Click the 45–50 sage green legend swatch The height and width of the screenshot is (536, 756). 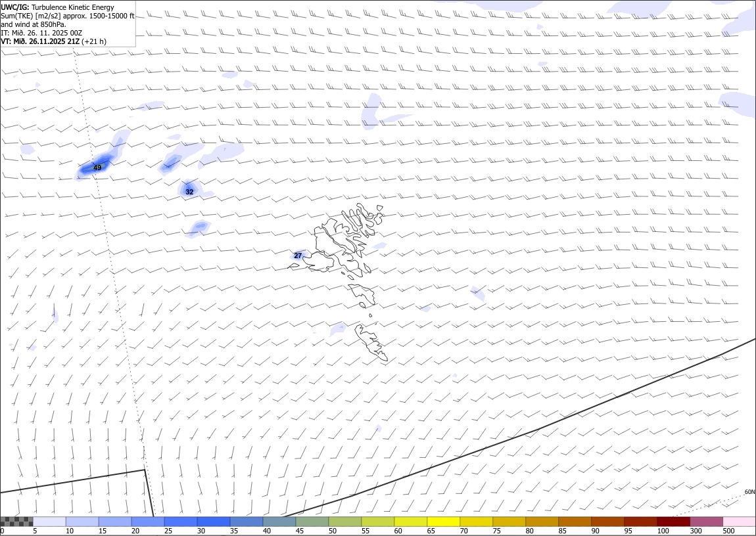coord(312,522)
